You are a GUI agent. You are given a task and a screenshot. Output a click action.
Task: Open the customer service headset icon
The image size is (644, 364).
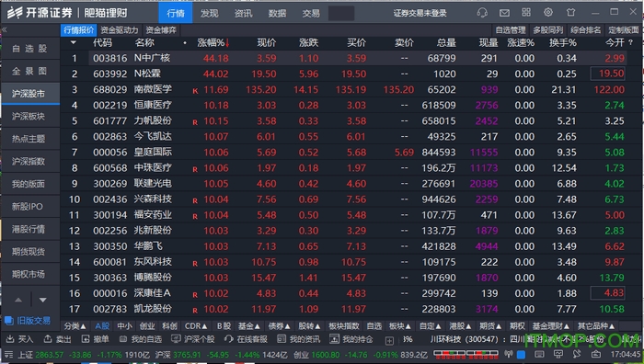tap(482, 13)
